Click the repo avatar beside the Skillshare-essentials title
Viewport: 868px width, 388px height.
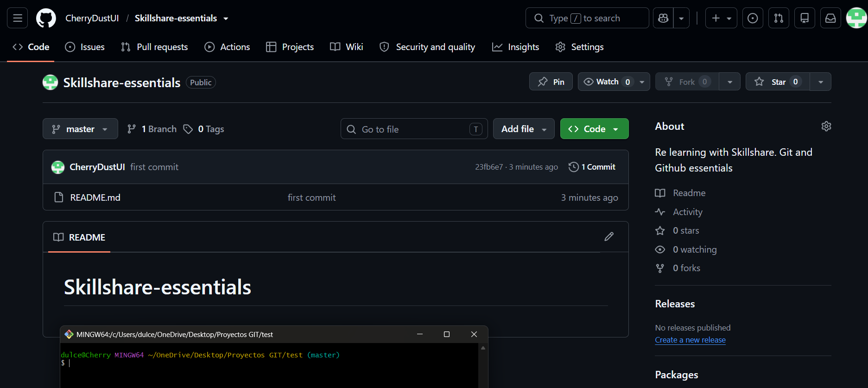(50, 82)
